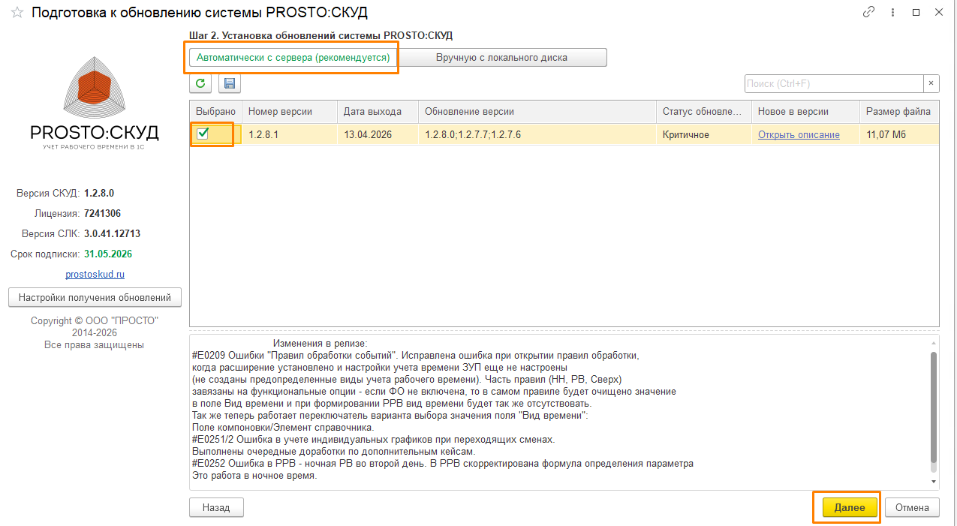Open 'Настройки получения обновлений' settings
The height and width of the screenshot is (526, 957).
tap(95, 298)
